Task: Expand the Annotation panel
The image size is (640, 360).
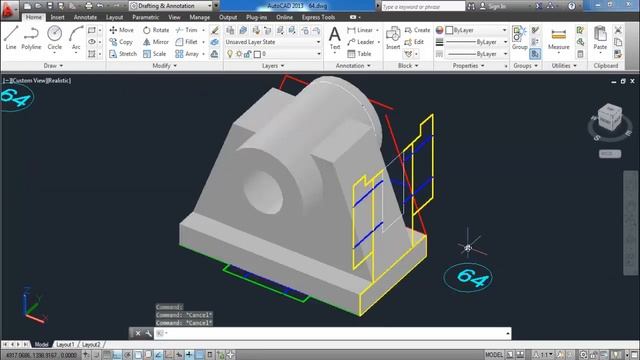Action: [x=353, y=65]
